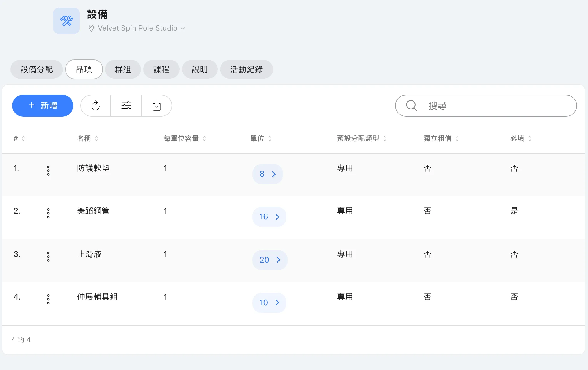The width and height of the screenshot is (588, 370).
Task: Open the 說明 tab
Action: tap(200, 69)
